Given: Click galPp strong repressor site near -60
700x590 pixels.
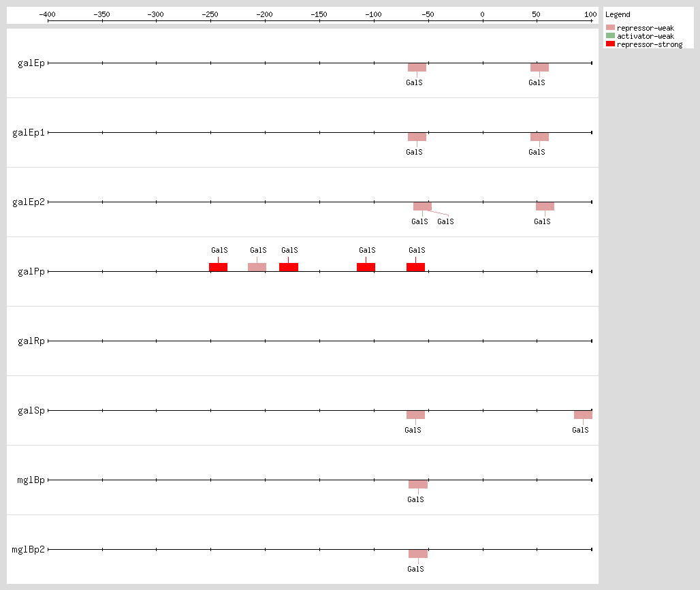Looking at the screenshot, I should [x=415, y=267].
